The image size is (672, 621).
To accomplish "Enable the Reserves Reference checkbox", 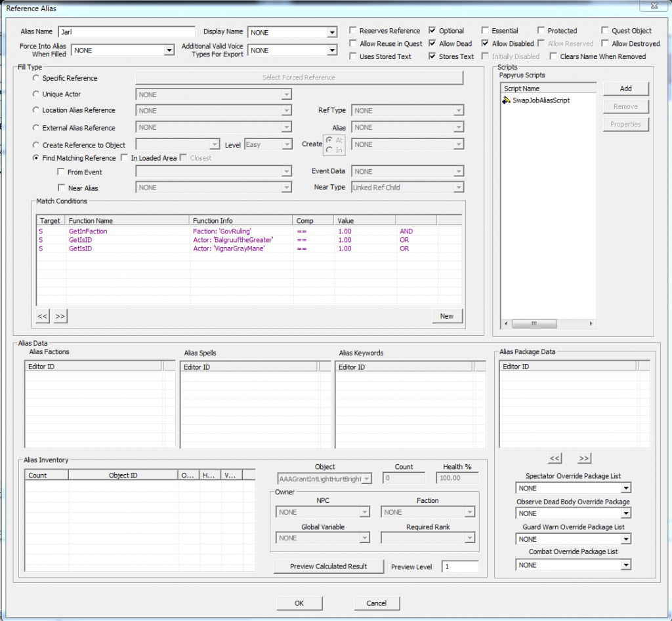I will 354,31.
